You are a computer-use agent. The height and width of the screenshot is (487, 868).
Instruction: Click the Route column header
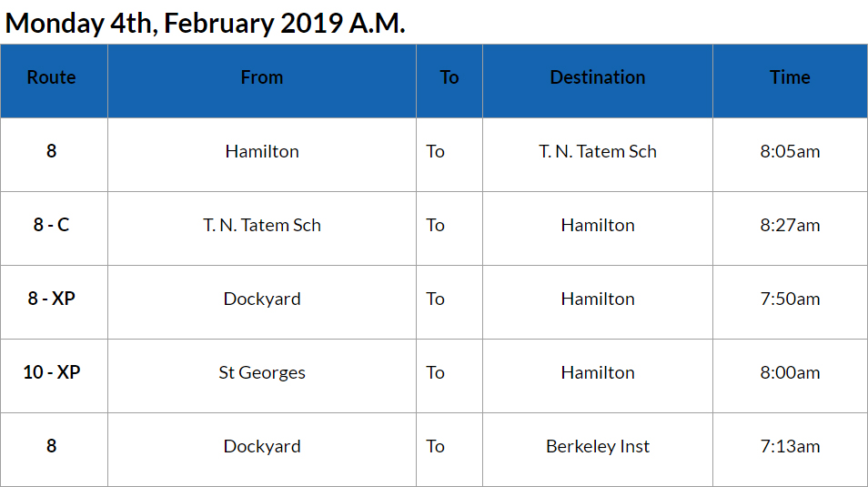coord(51,78)
